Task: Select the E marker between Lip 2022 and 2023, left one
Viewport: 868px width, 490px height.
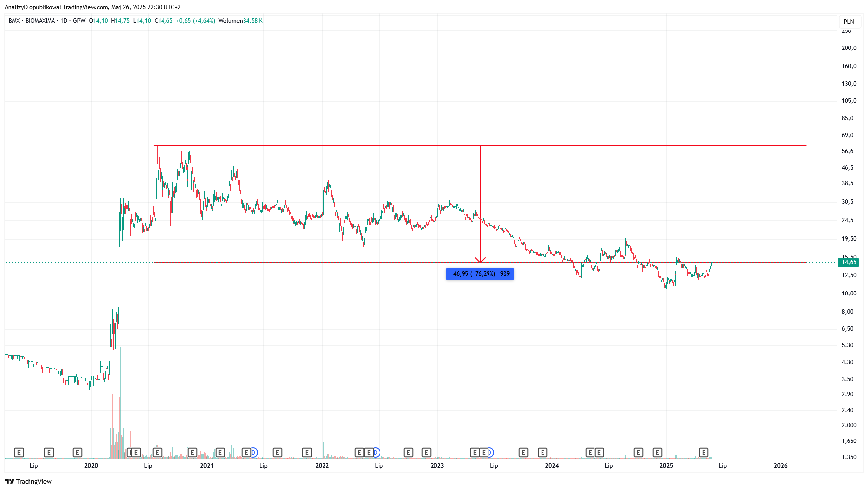Action: [x=408, y=452]
